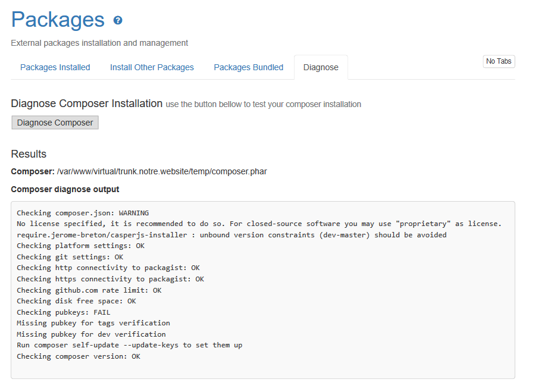Click the External packages installation subtitle
Viewport: 538px width, 392px height.
[99, 43]
